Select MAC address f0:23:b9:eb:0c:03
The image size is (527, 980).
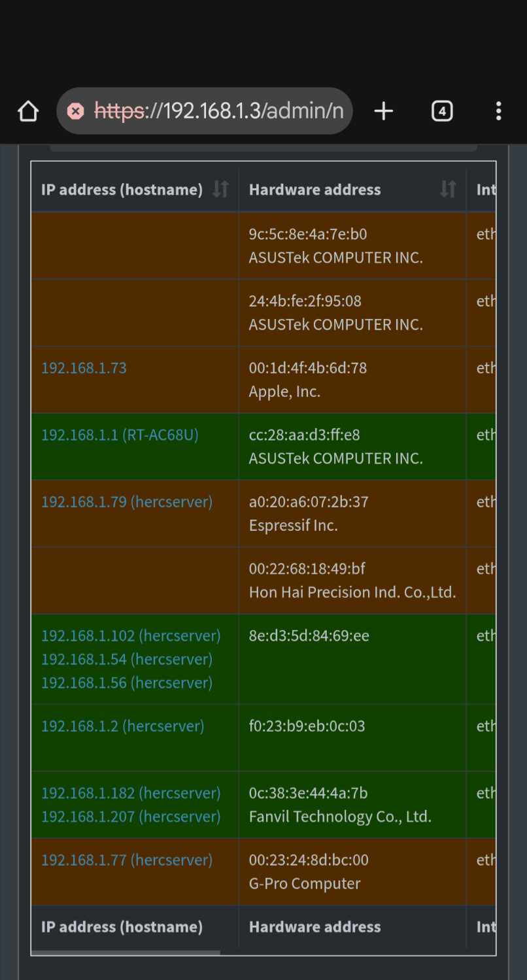[x=307, y=726]
